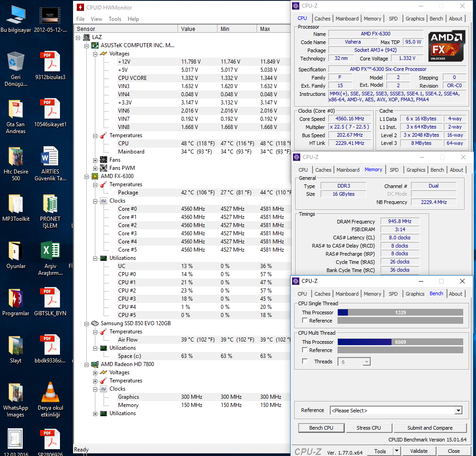Collapse the ASUSTeK COMPUTER node
This screenshot has height=456, width=476.
point(86,46)
